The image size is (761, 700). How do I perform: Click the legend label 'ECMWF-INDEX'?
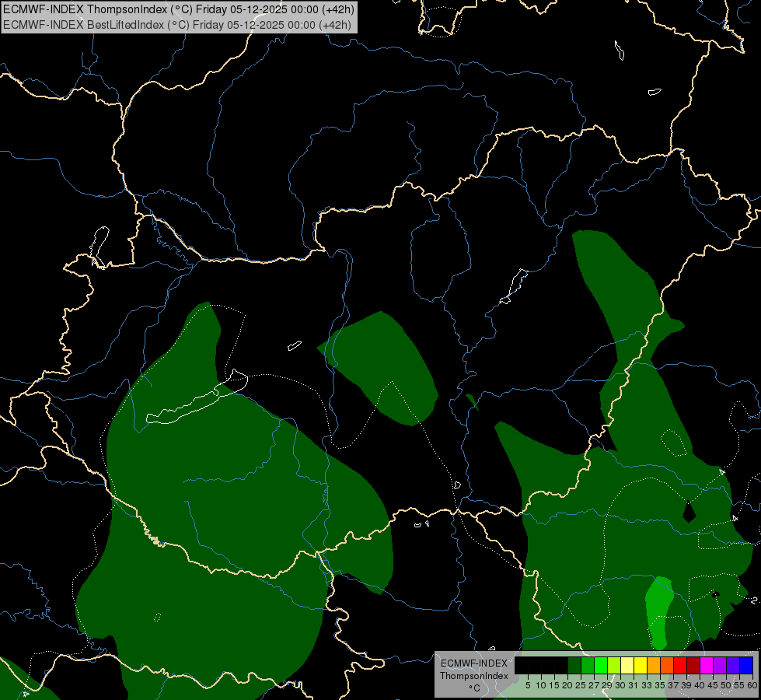pyautogui.click(x=474, y=663)
